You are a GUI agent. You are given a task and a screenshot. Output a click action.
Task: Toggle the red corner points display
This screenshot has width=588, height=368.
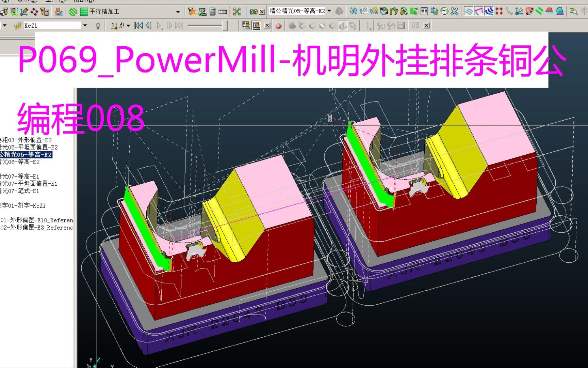pos(499,11)
